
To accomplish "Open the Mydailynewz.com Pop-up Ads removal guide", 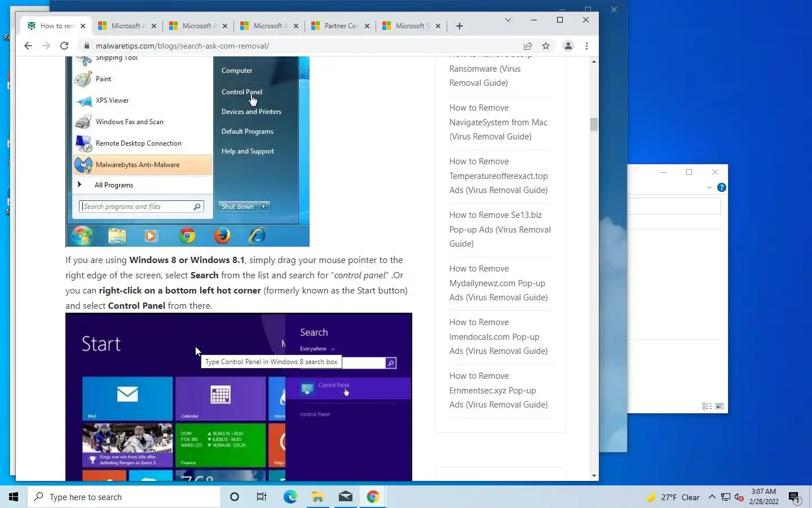I will (x=498, y=283).
